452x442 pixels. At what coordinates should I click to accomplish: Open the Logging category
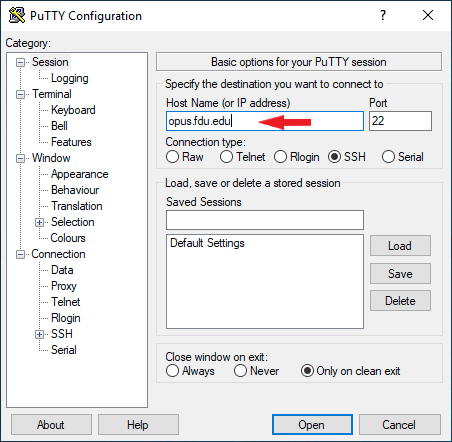point(70,78)
